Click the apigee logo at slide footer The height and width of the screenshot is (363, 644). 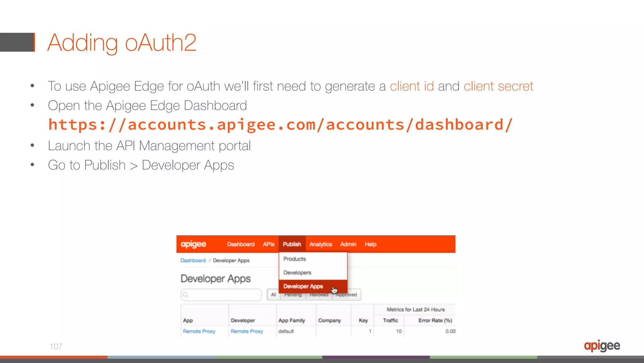(x=602, y=346)
